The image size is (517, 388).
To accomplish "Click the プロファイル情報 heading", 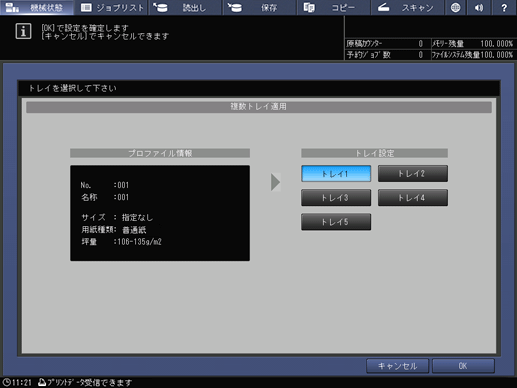I will pos(160,153).
